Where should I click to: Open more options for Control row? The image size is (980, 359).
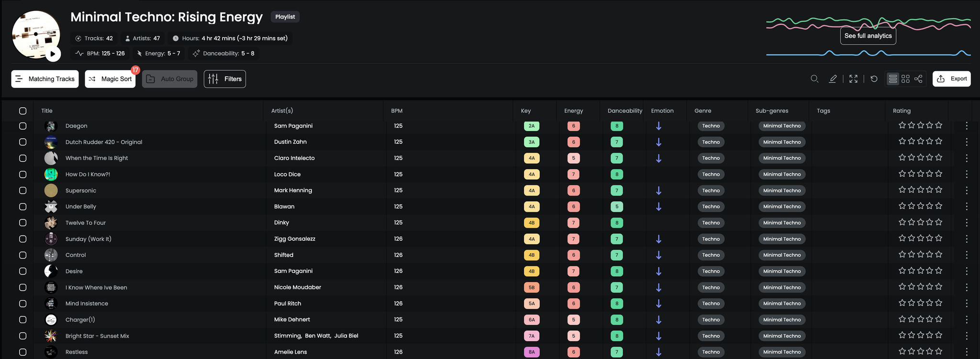coord(967,255)
